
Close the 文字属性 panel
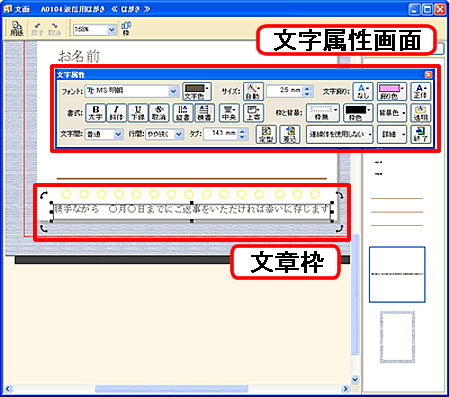point(428,74)
